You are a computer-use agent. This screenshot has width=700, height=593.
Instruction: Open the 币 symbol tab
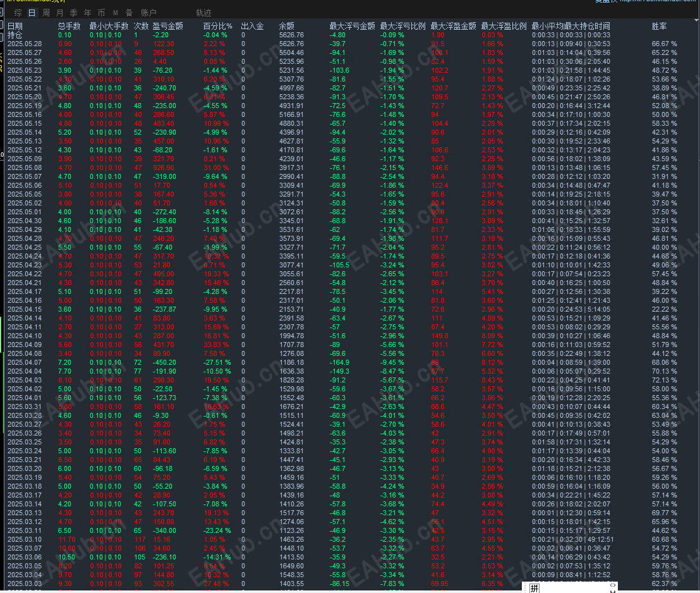[x=101, y=13]
